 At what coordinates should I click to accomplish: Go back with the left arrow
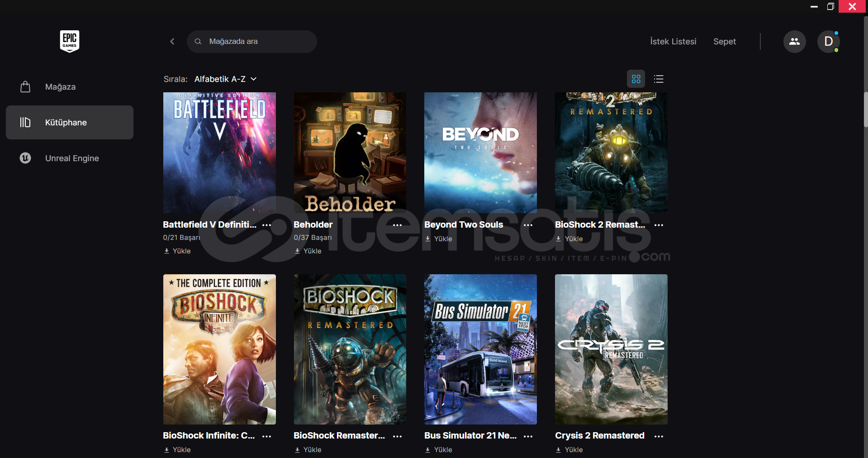pyautogui.click(x=172, y=42)
